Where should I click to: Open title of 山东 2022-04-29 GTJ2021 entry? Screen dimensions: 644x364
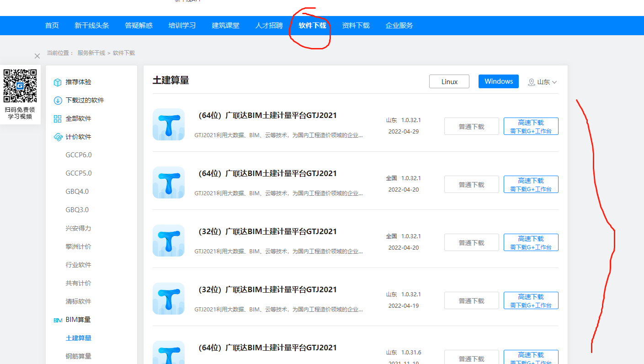(x=266, y=116)
